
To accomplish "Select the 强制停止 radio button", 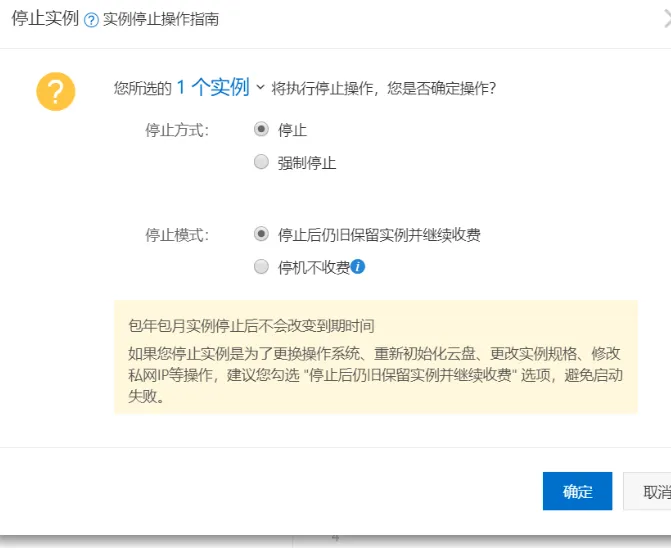I will coord(261,162).
